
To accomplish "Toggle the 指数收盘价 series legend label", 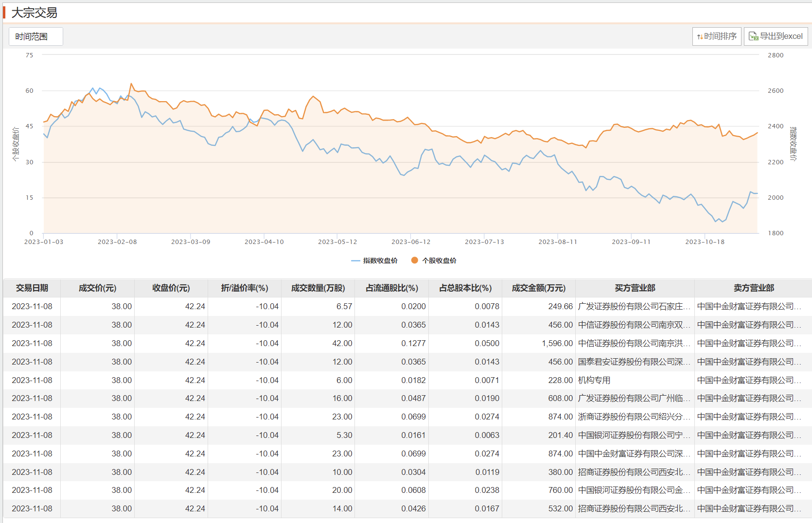I will point(380,261).
